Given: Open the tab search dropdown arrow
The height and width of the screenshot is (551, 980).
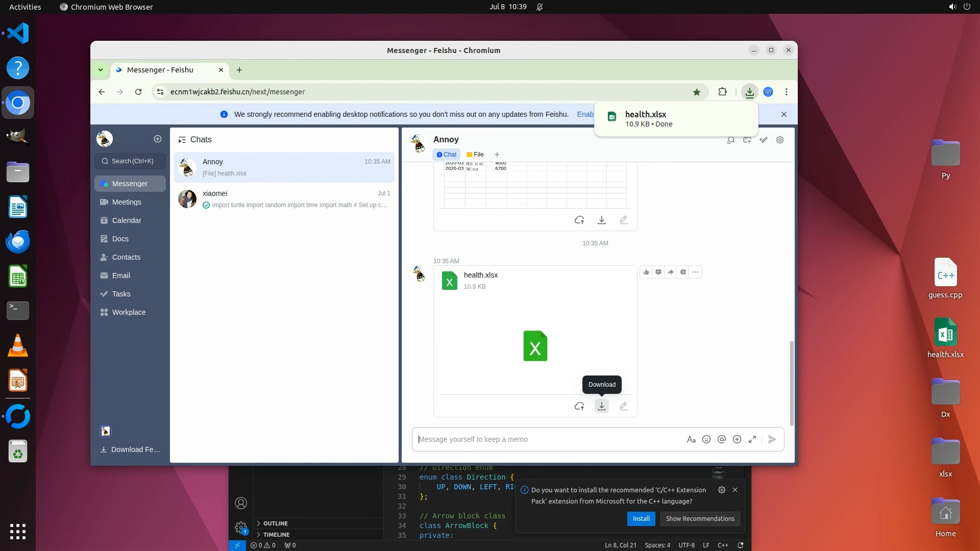Looking at the screenshot, I should click(x=101, y=70).
